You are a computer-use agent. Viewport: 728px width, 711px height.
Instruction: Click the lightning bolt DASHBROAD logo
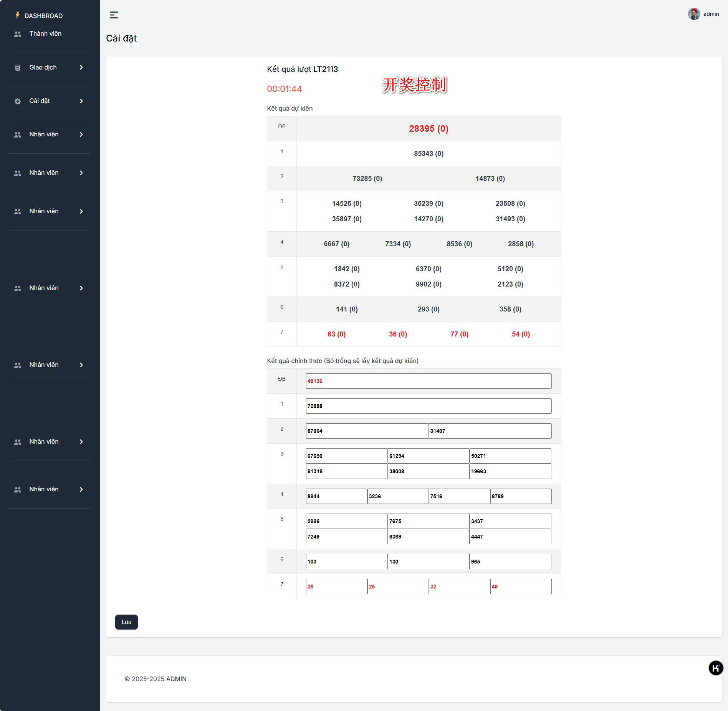point(17,15)
